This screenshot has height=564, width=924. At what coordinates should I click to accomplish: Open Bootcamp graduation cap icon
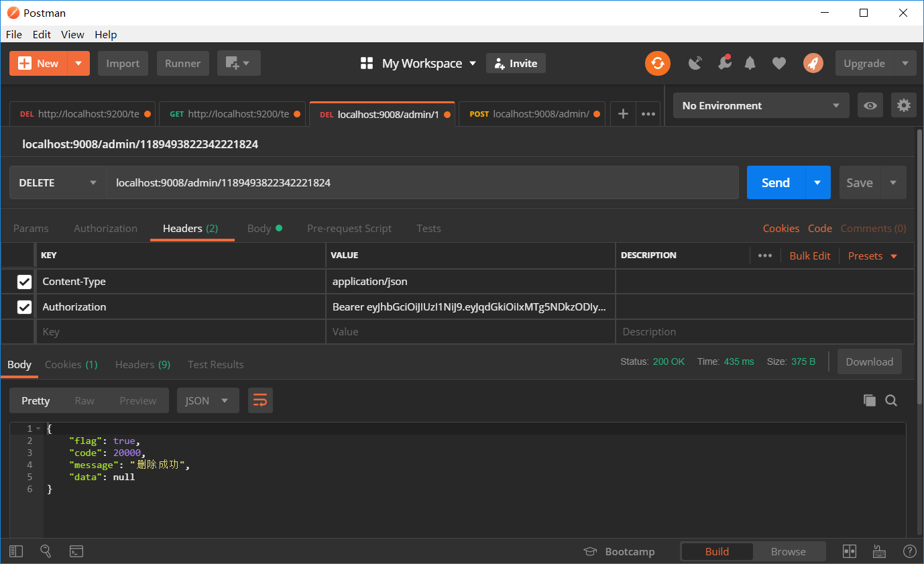pos(590,551)
